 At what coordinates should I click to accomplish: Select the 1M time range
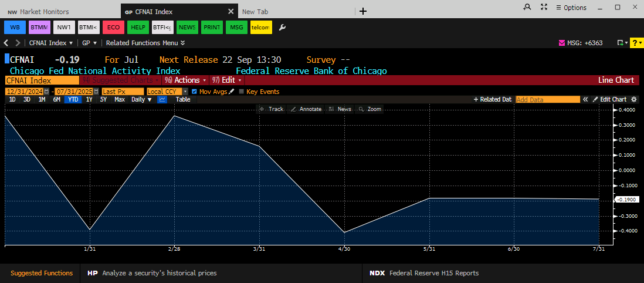pos(42,99)
